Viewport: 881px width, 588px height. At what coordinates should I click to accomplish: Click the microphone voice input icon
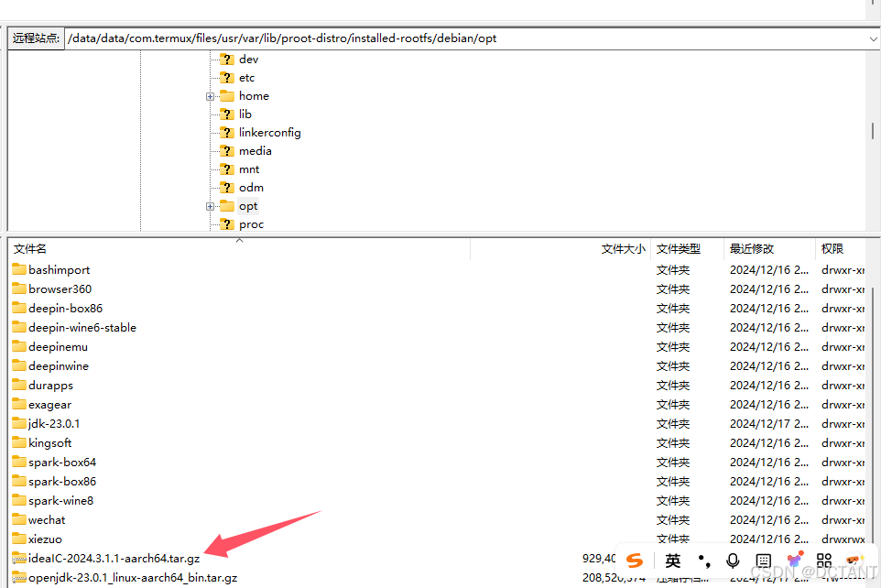pos(733,561)
